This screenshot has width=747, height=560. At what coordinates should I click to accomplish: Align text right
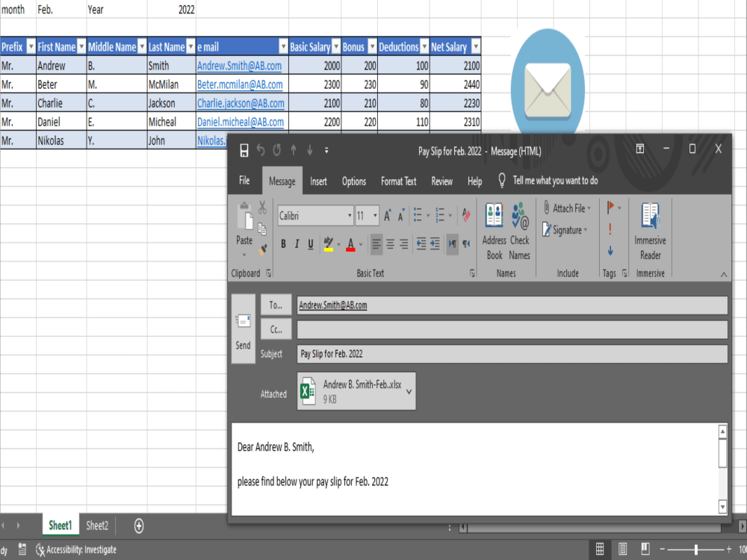click(404, 244)
